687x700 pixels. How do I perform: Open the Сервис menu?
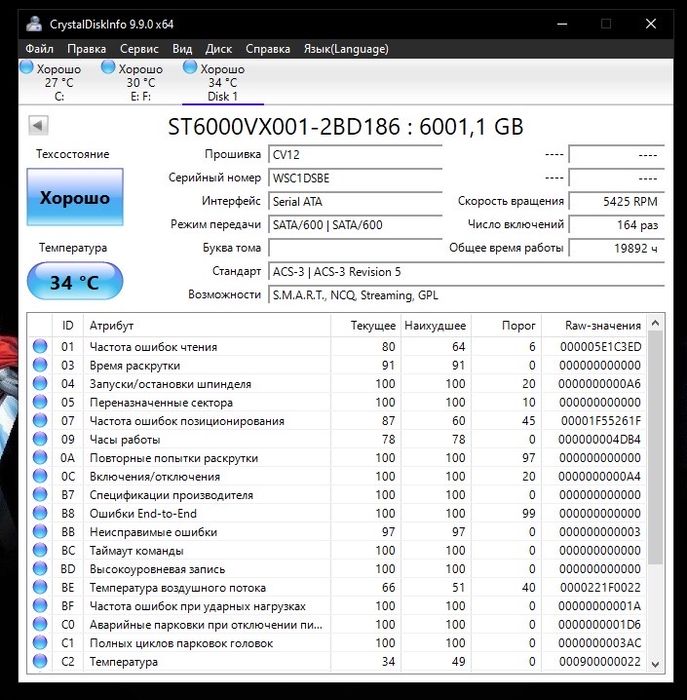tap(139, 49)
